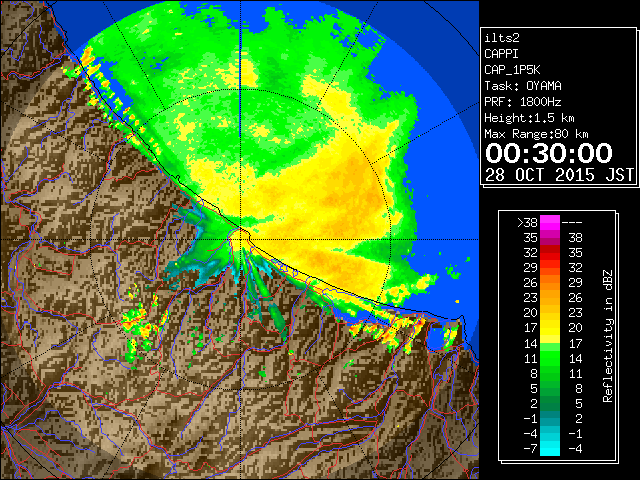This screenshot has height=480, width=640.
Task: Click the 'Reflectivity in dBZ' legend title
Action: coord(607,336)
